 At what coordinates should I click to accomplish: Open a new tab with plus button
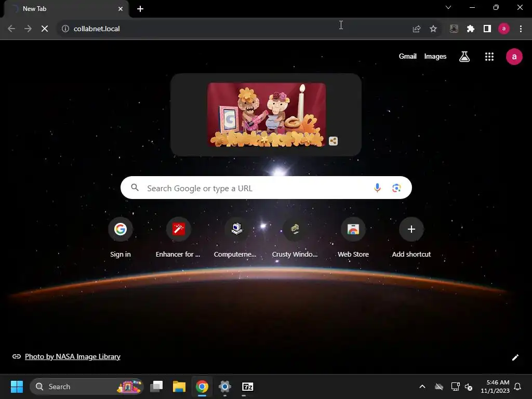click(140, 9)
